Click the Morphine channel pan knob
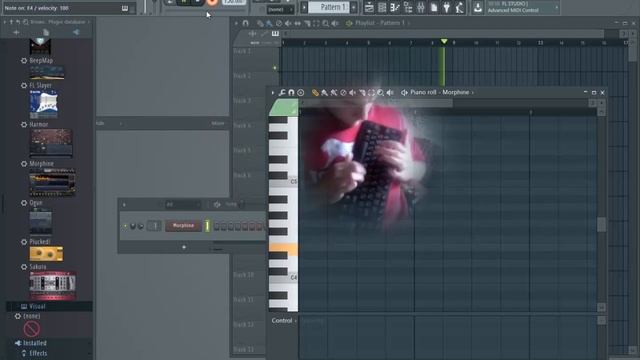The height and width of the screenshot is (360, 640). tap(133, 226)
